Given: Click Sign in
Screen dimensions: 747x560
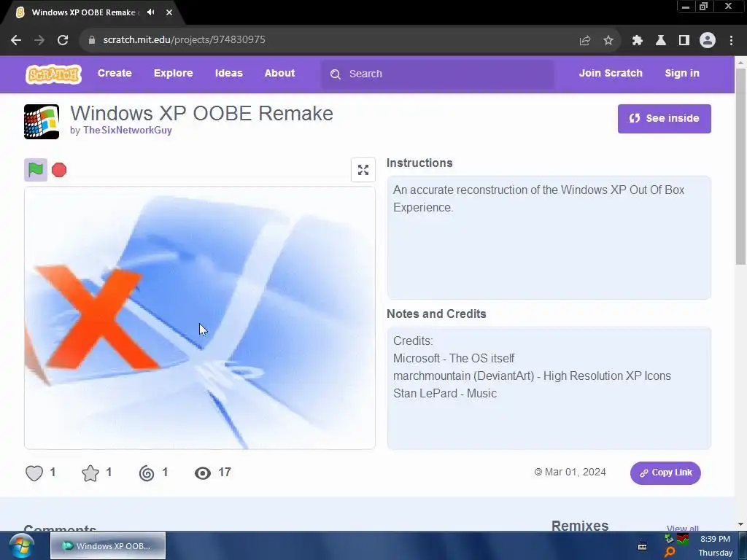Looking at the screenshot, I should pos(682,74).
